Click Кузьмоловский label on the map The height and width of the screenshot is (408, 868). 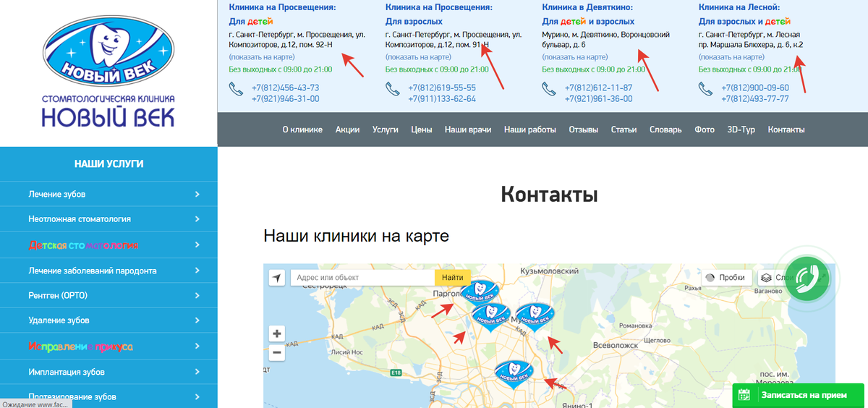coord(550,270)
